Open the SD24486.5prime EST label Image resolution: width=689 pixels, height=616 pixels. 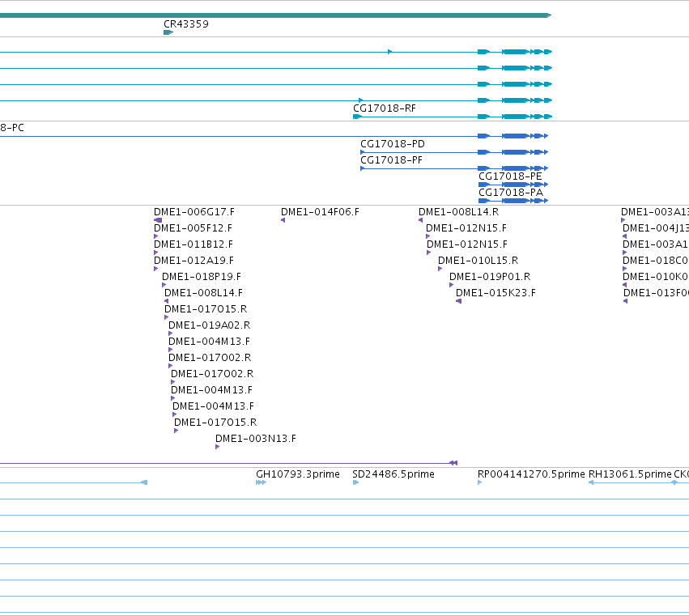[x=393, y=474]
